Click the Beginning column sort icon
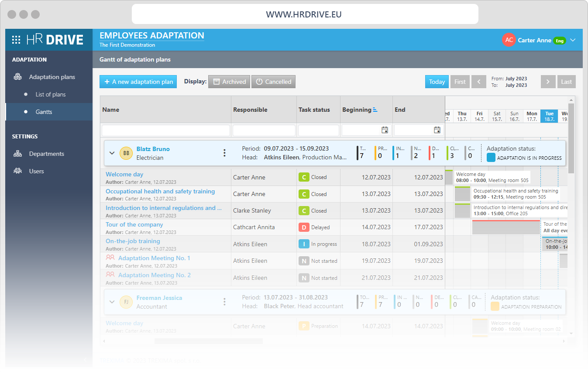This screenshot has width=588, height=375. point(375,110)
